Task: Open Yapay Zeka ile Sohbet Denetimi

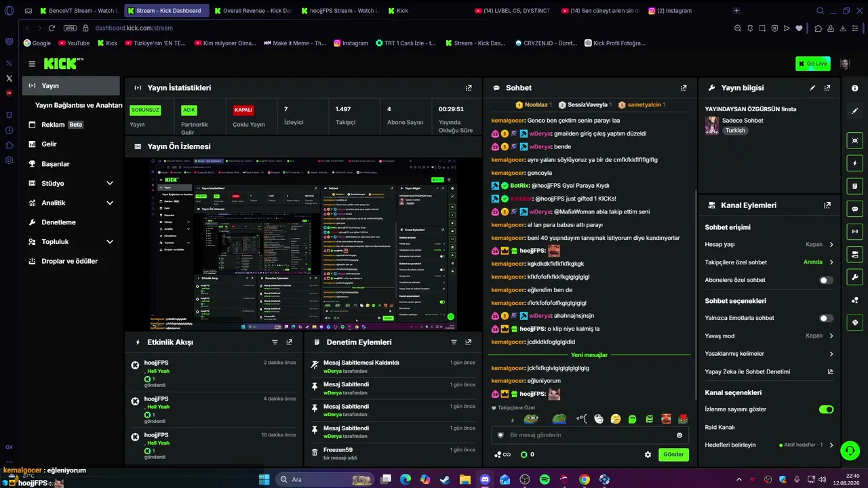Action: (769, 371)
